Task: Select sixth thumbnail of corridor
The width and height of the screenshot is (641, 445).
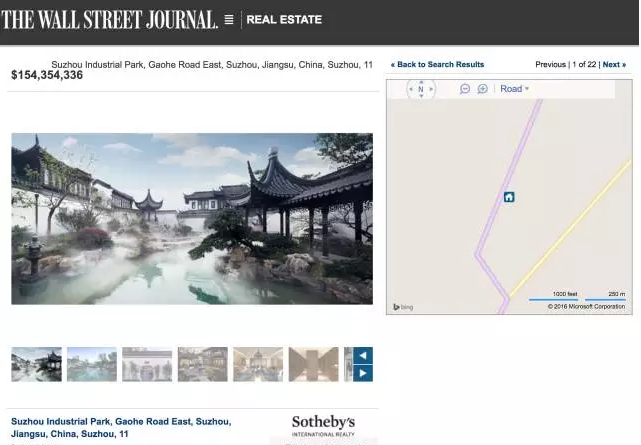Action: pyautogui.click(x=314, y=364)
